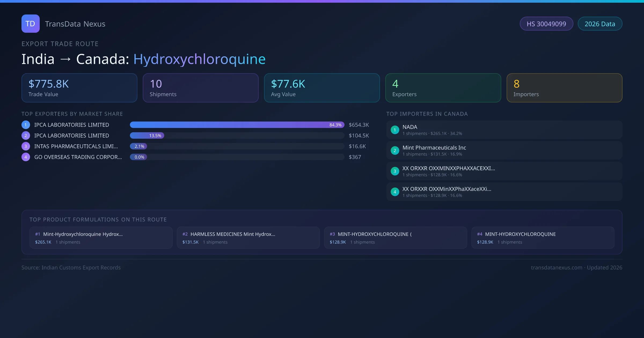This screenshot has width=644, height=338.
Task: Select the numbered badge beside IPCA LABORATORIES LIMITED
Action: [25, 125]
